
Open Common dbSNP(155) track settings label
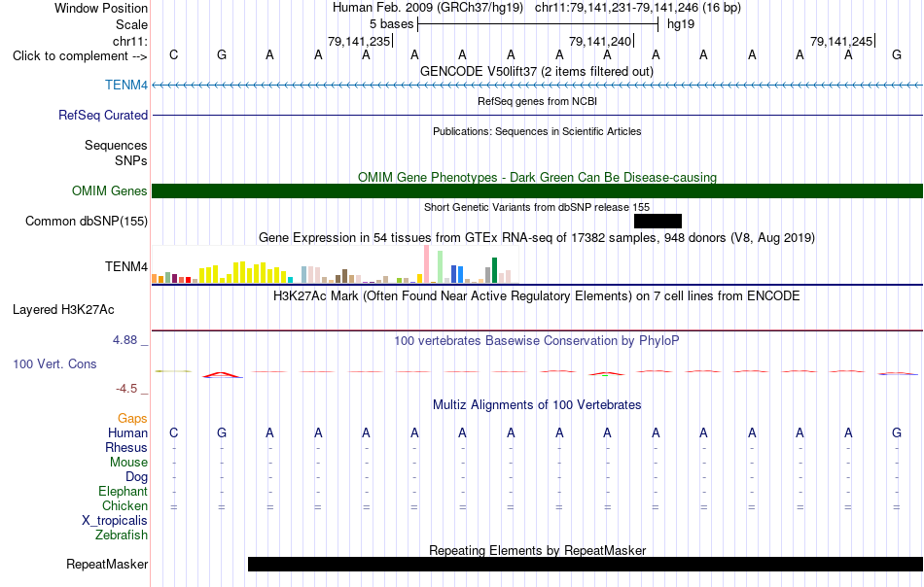coord(86,221)
